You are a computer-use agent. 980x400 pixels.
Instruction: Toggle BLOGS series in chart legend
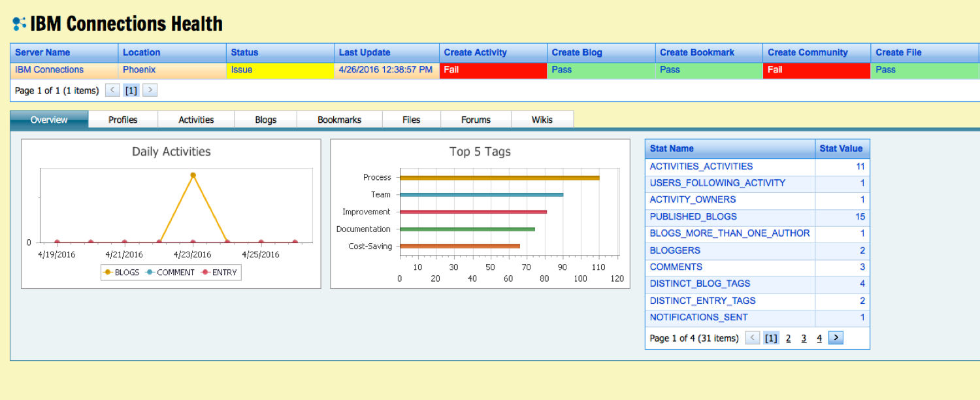click(x=122, y=273)
